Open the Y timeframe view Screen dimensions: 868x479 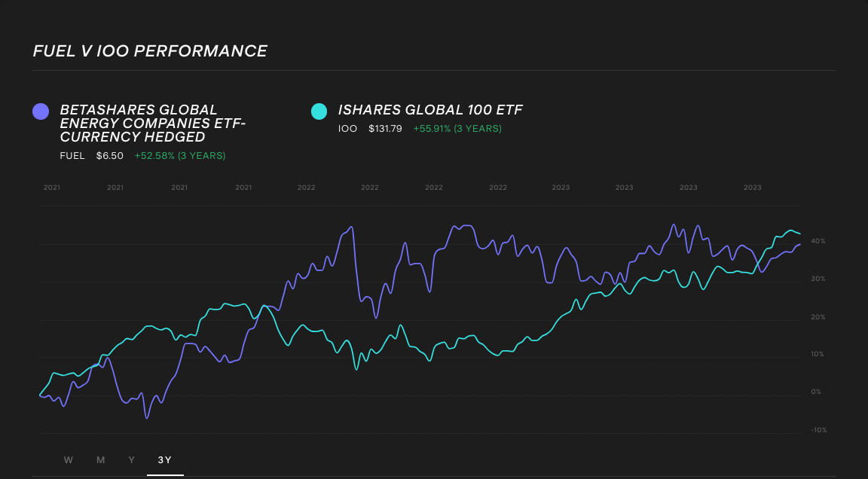[x=131, y=459]
